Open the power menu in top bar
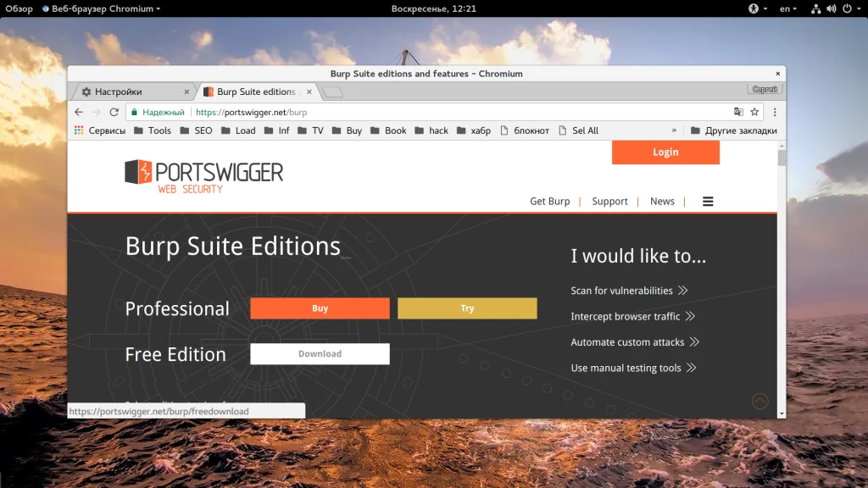Viewport: 868px width, 488px height. [x=847, y=8]
